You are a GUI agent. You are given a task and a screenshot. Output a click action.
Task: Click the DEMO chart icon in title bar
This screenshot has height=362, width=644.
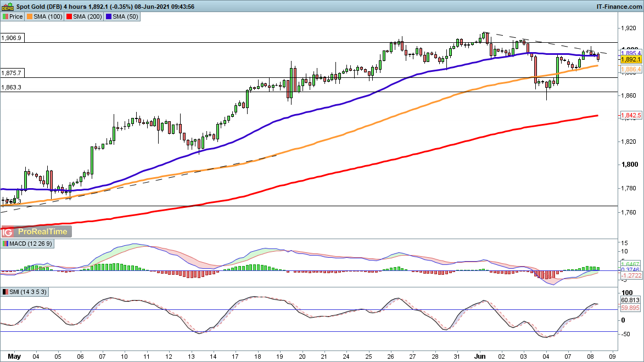click(x=7, y=7)
